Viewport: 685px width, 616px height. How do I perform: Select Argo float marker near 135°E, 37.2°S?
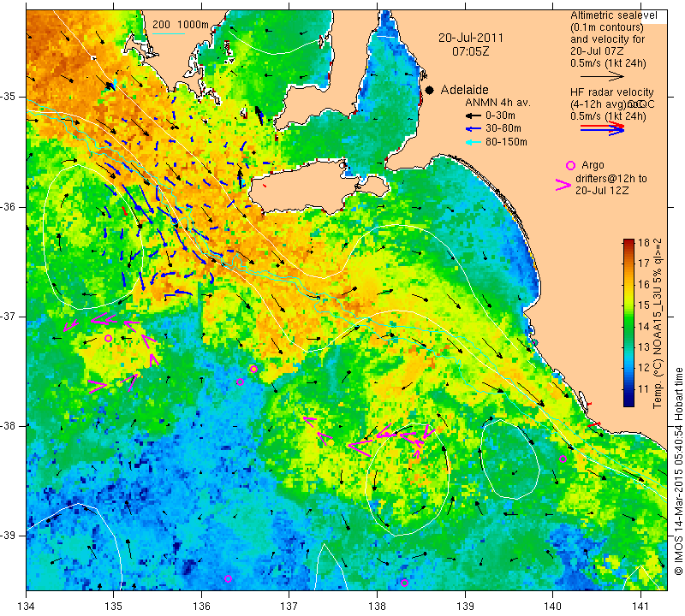coord(109,338)
